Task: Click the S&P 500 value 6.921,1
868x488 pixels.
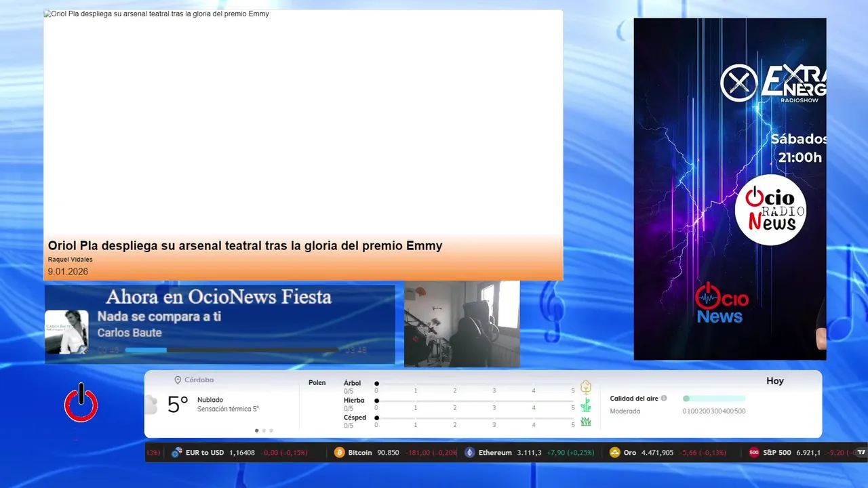Action: point(808,453)
